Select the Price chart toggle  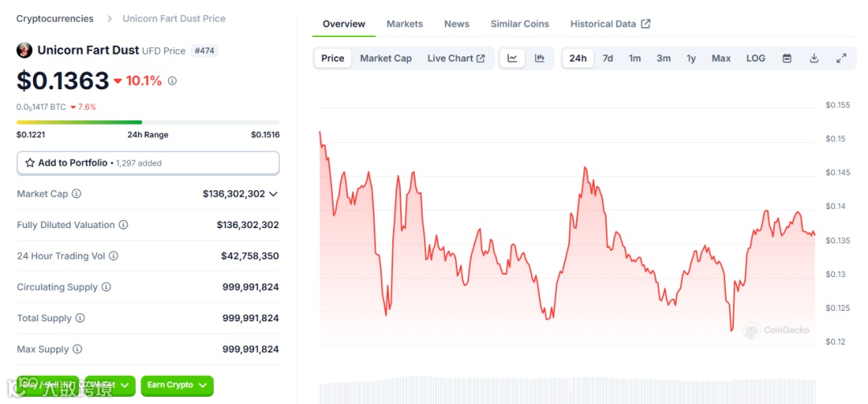point(333,58)
